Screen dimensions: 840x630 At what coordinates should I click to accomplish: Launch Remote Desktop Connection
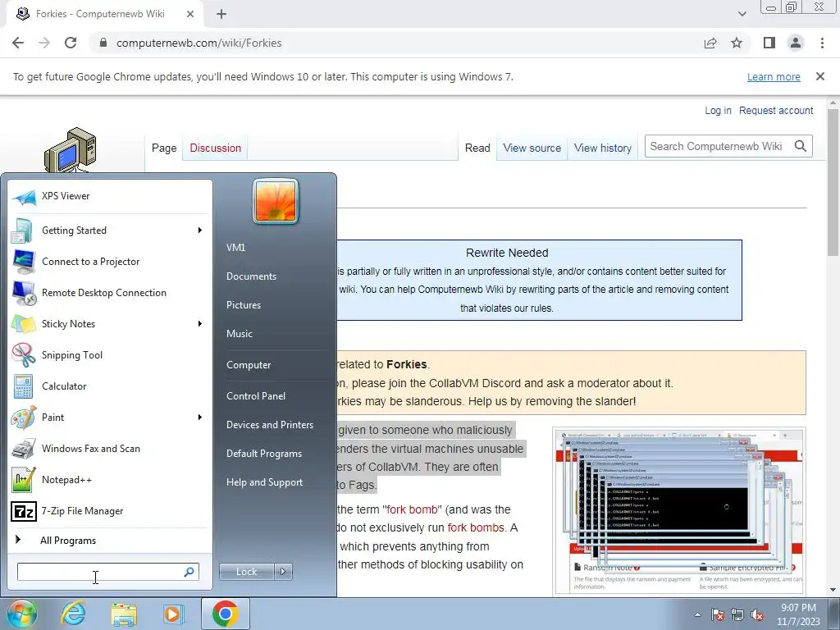(109, 293)
